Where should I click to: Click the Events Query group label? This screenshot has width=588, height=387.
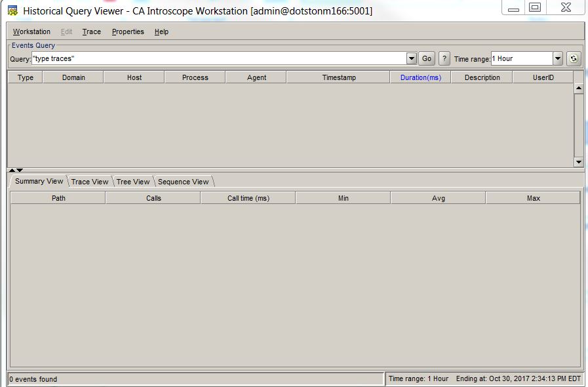33,45
